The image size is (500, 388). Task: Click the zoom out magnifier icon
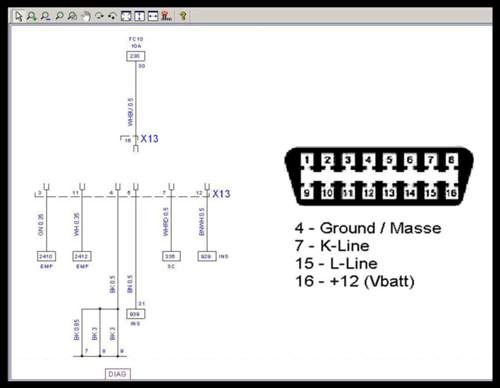45,16
